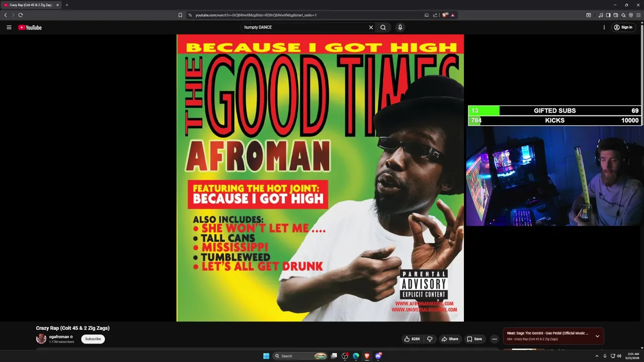Go forward with the browser forward arrow
Image resolution: width=644 pixels, height=362 pixels.
click(x=13, y=15)
